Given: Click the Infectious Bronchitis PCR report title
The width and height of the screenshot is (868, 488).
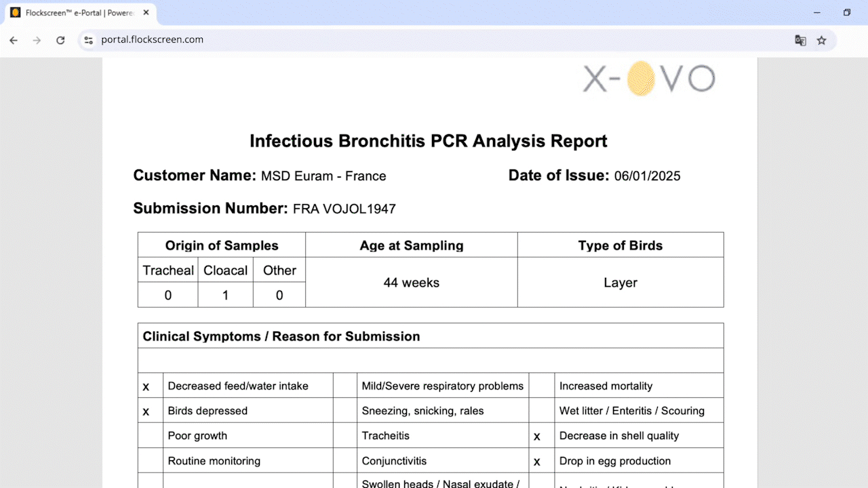Looking at the screenshot, I should tap(428, 141).
